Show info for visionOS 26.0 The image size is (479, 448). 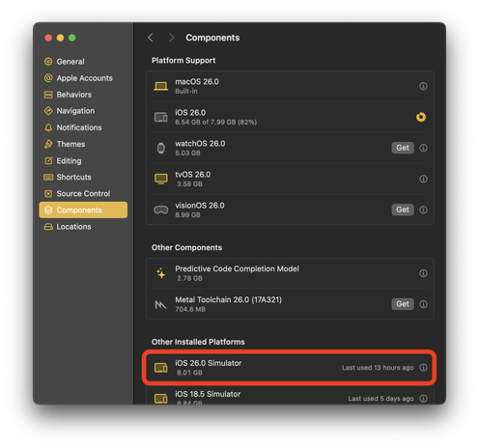423,210
